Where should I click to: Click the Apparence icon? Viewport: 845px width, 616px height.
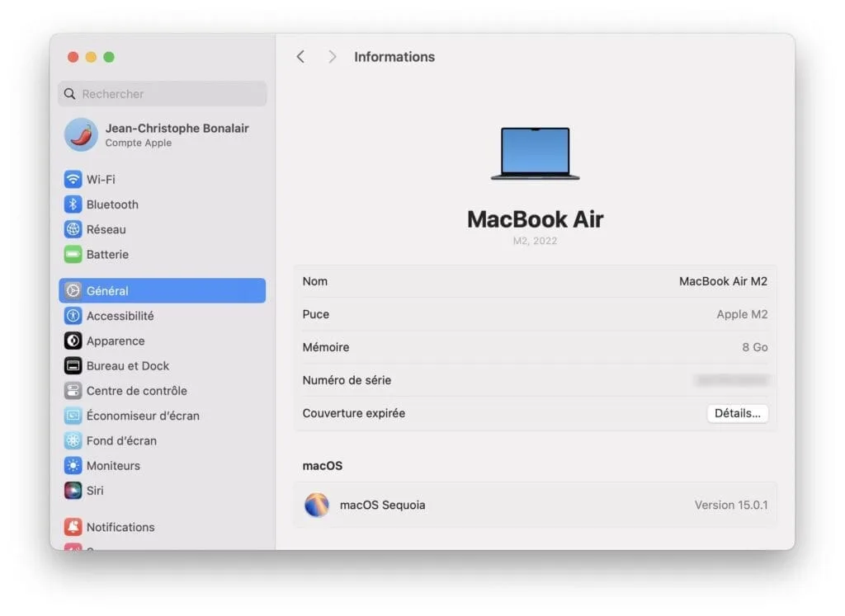73,341
